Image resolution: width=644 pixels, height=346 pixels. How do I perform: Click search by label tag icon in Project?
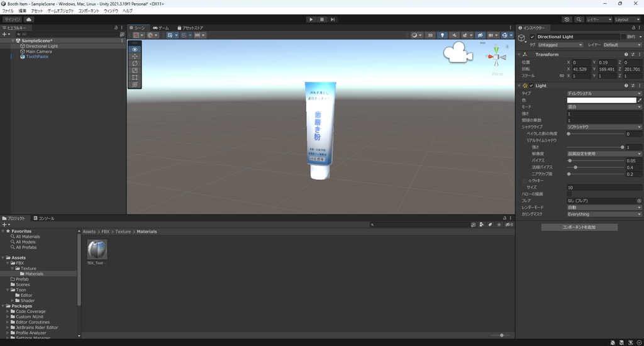[490, 225]
